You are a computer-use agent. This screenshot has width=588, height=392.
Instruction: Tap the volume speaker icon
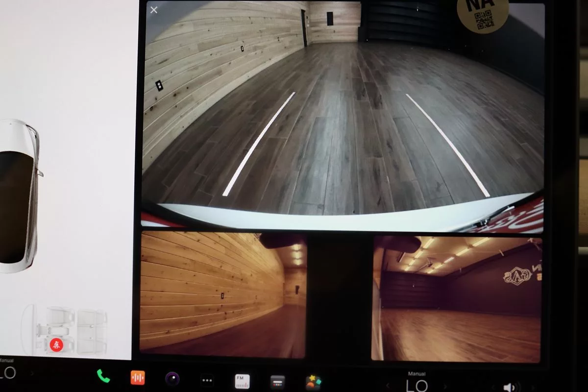tap(509, 387)
